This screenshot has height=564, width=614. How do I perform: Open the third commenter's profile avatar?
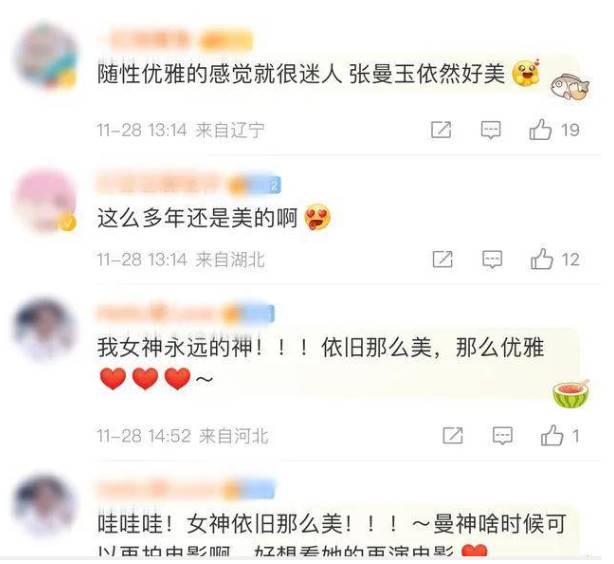(45, 329)
